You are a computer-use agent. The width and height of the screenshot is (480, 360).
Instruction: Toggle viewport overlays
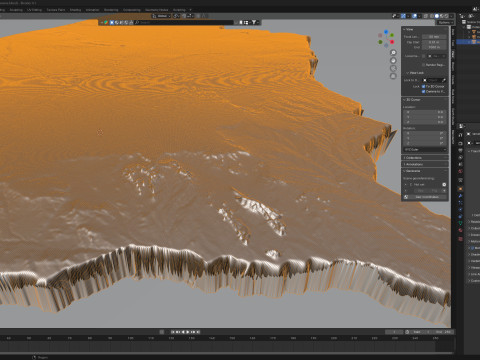[414, 16]
